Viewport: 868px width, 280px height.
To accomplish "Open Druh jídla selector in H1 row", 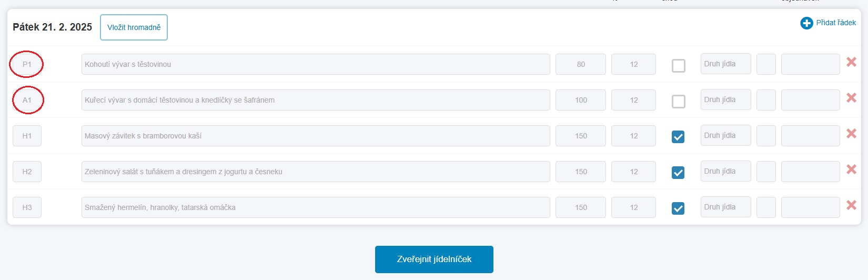I will coord(725,136).
